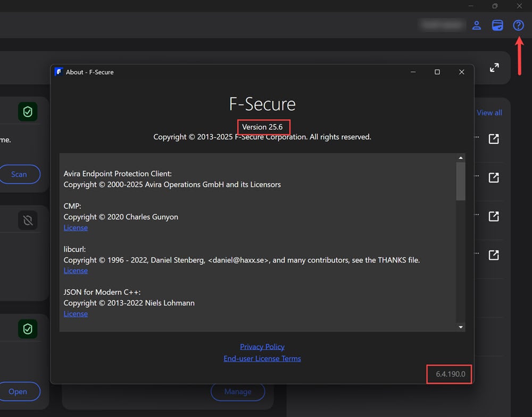Click the subscription card icon in header
The image size is (532, 417).
click(x=497, y=25)
